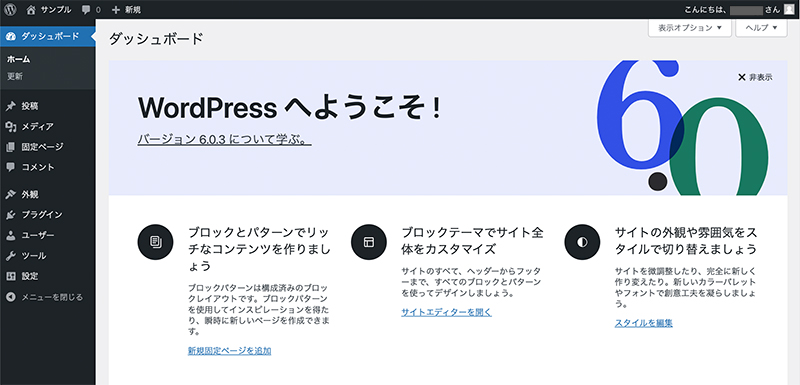The image size is (800, 385).
Task: Click the WordPress logo icon in admin bar
Action: (x=10, y=9)
